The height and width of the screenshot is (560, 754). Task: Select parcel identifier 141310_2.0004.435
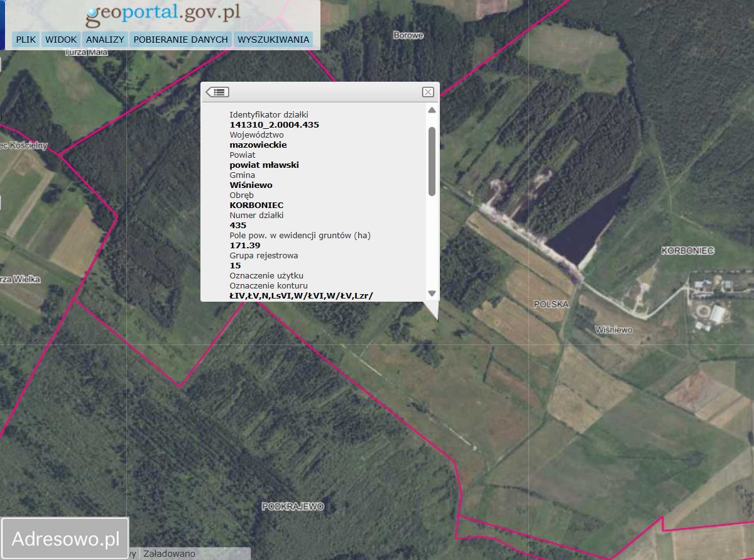click(x=275, y=124)
